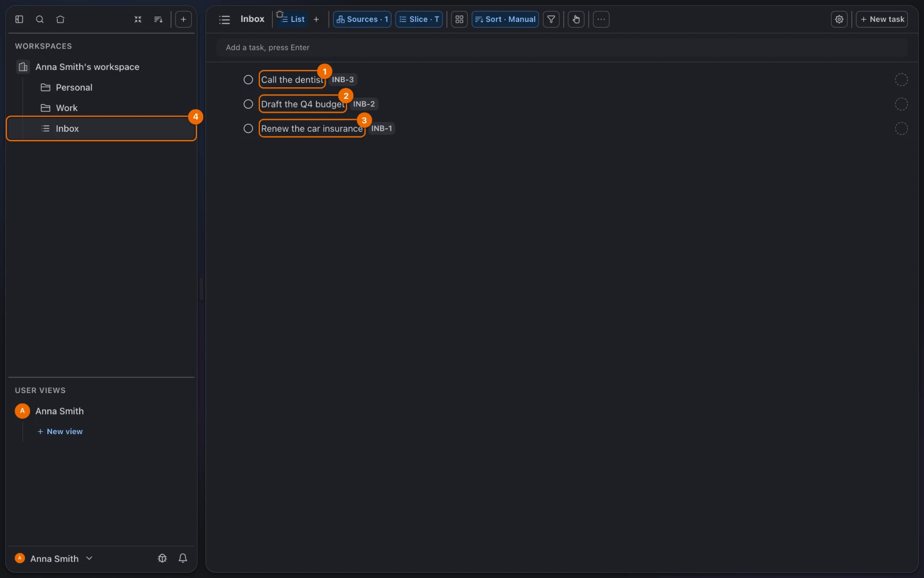Focus the Add a task input field
This screenshot has height=578, width=924.
(x=562, y=47)
